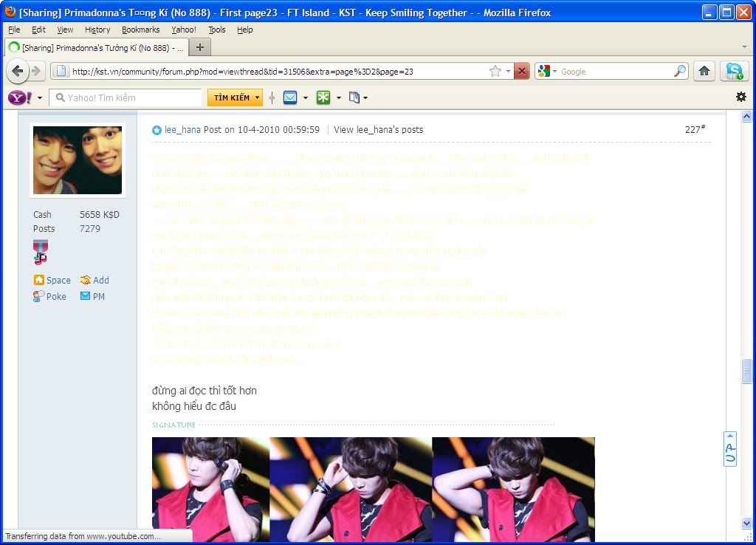The height and width of the screenshot is (545, 756).
Task: Open the Yahoo! menu
Action: (184, 30)
